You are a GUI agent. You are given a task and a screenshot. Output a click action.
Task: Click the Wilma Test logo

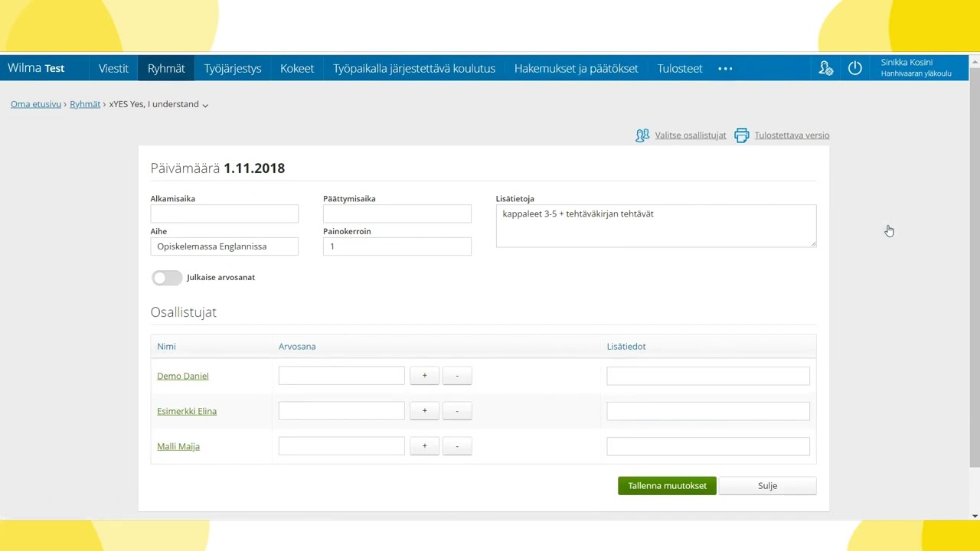click(36, 68)
